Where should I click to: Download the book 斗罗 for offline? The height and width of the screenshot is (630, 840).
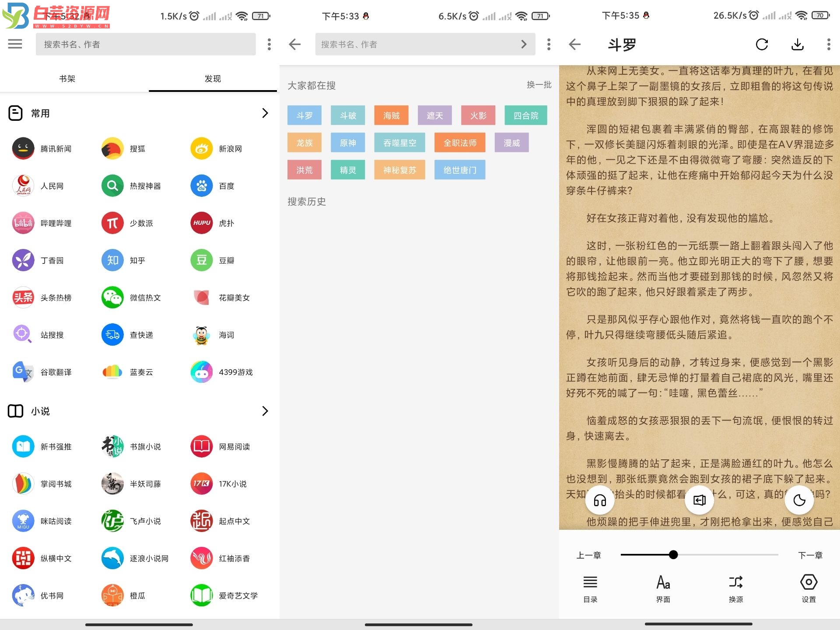pyautogui.click(x=798, y=44)
